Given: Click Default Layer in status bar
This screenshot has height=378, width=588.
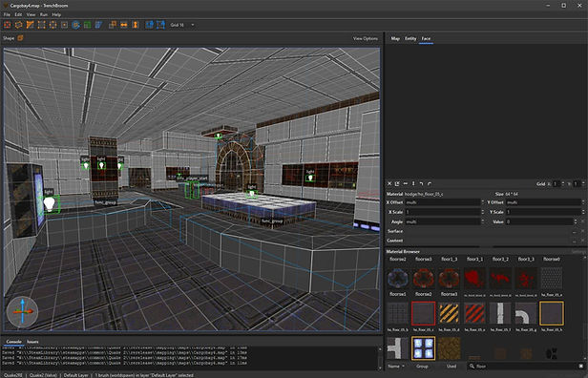Looking at the screenshot, I should [75, 375].
